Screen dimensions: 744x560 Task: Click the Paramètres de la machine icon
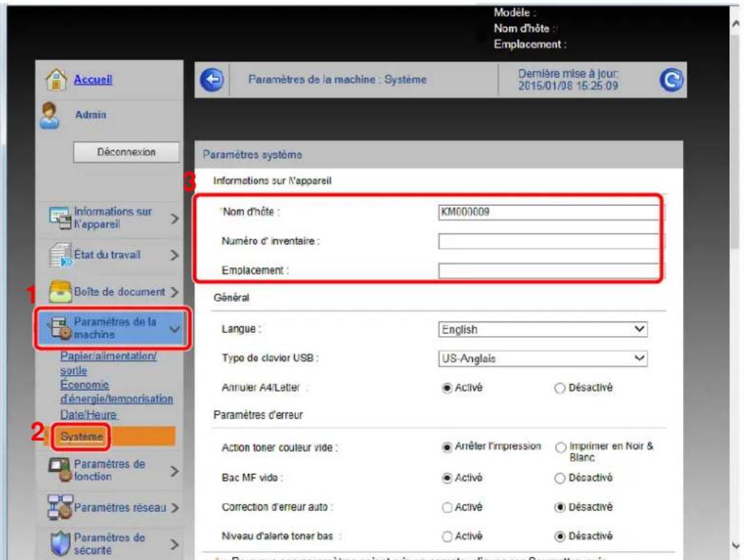point(60,328)
